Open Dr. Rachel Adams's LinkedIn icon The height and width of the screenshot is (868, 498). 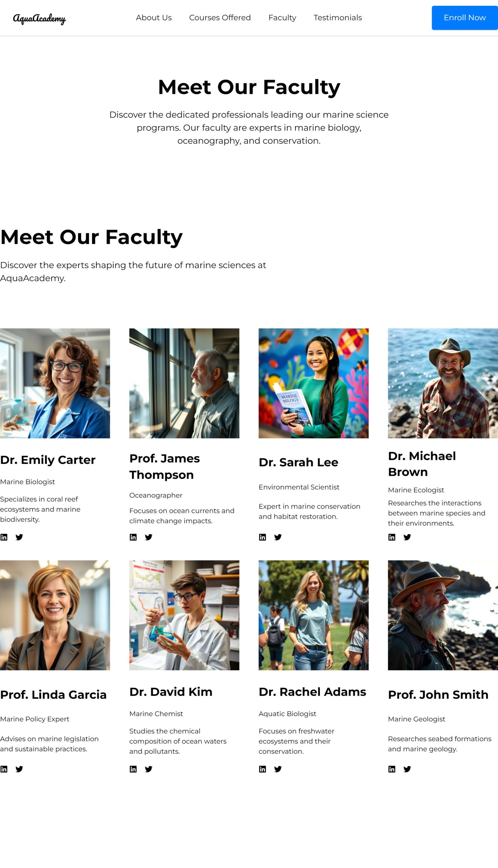(x=262, y=769)
